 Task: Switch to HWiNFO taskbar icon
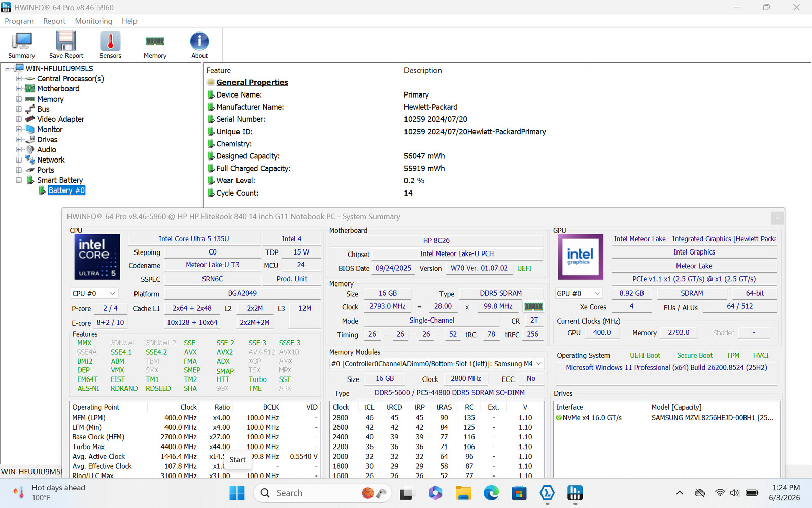(574, 493)
